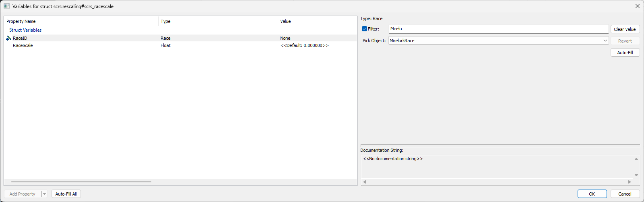Click the Auto-Fill All button
The width and height of the screenshot is (644, 202).
[x=66, y=194]
